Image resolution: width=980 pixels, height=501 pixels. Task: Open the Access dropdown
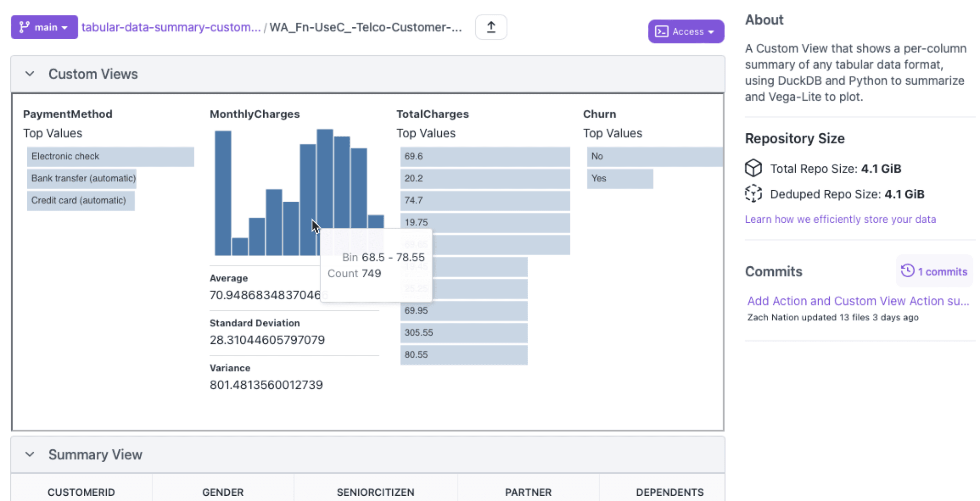point(686,31)
